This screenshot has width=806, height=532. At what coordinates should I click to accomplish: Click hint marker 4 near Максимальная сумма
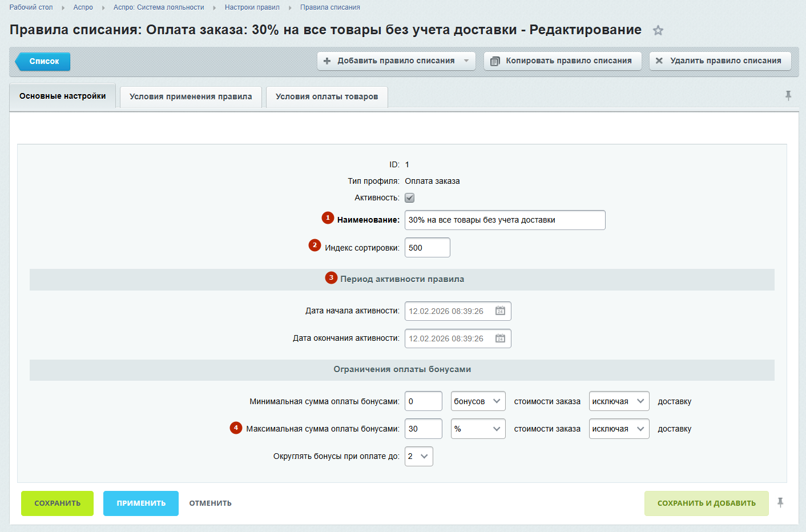click(x=236, y=428)
